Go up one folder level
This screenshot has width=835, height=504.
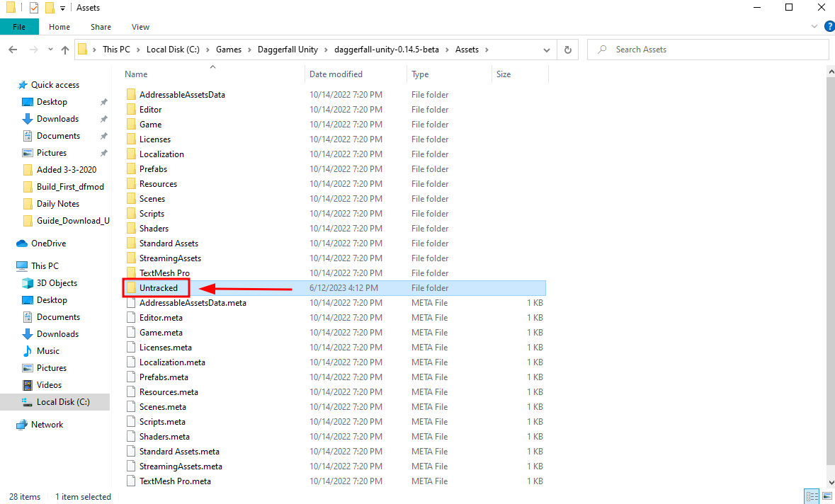coord(65,50)
